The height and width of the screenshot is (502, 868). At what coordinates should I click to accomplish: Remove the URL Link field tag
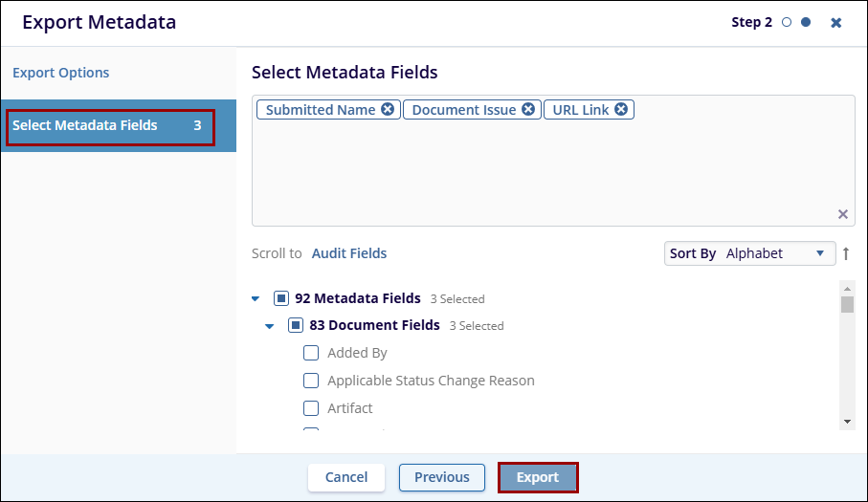tap(621, 110)
